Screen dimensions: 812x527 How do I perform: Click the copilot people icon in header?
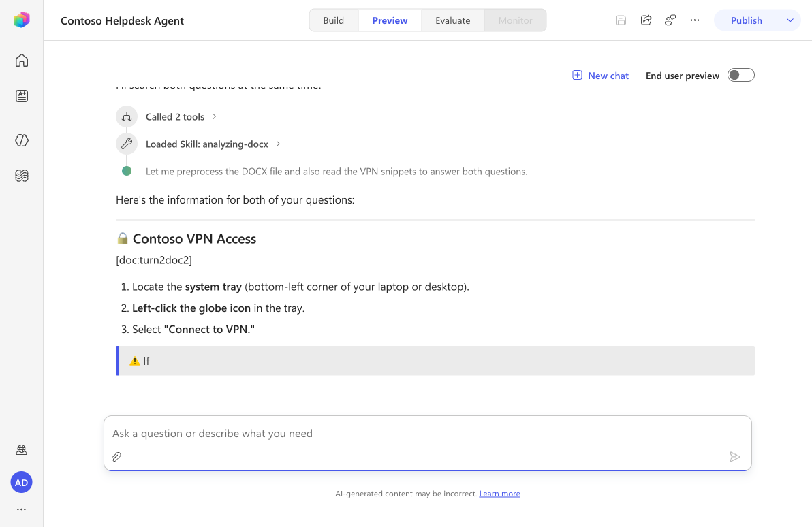[670, 20]
